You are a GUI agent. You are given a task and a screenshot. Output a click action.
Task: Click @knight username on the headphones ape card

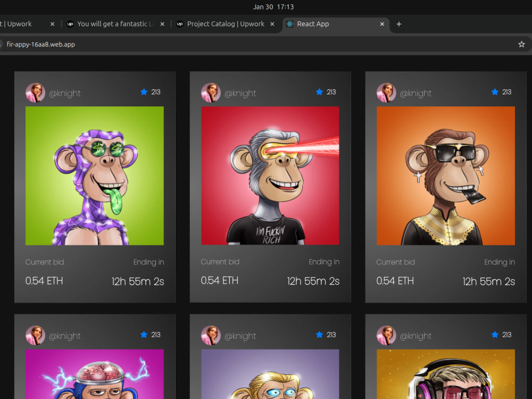coord(415,336)
